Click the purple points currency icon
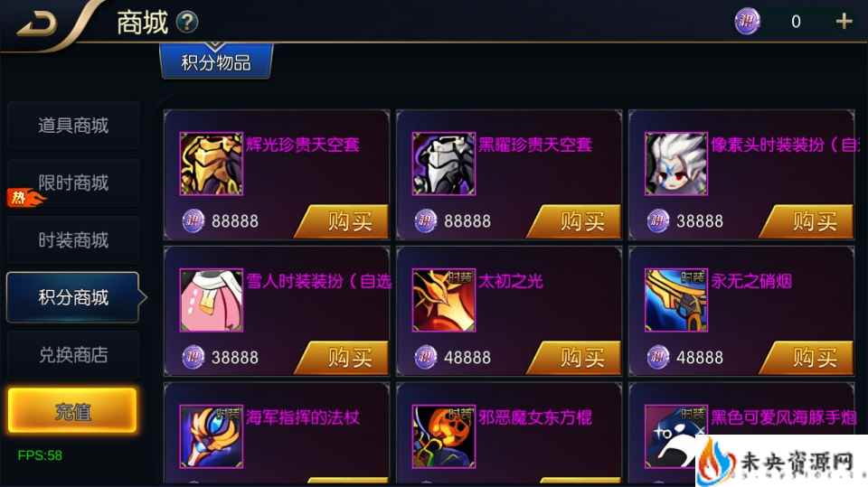The width and height of the screenshot is (868, 487). pos(747,21)
